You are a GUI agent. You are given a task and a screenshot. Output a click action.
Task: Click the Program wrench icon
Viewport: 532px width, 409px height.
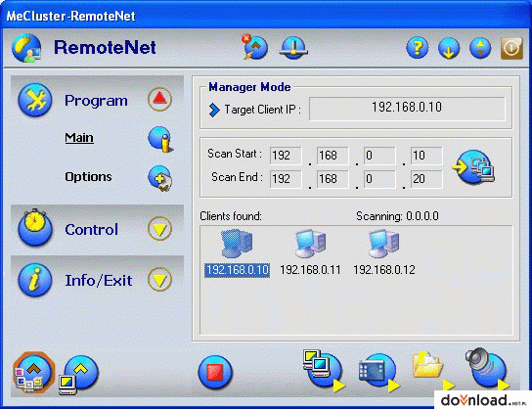point(35,100)
